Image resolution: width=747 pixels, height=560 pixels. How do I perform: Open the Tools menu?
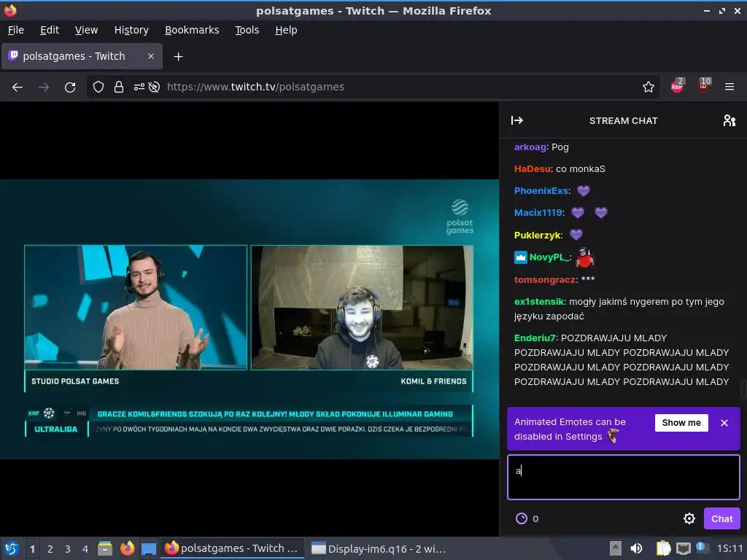click(x=247, y=30)
